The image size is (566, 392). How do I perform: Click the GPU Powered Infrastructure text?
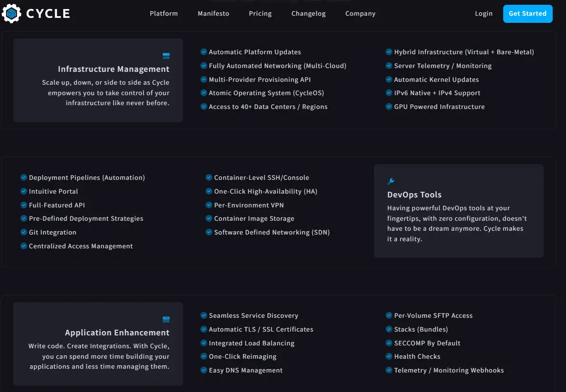click(x=439, y=107)
